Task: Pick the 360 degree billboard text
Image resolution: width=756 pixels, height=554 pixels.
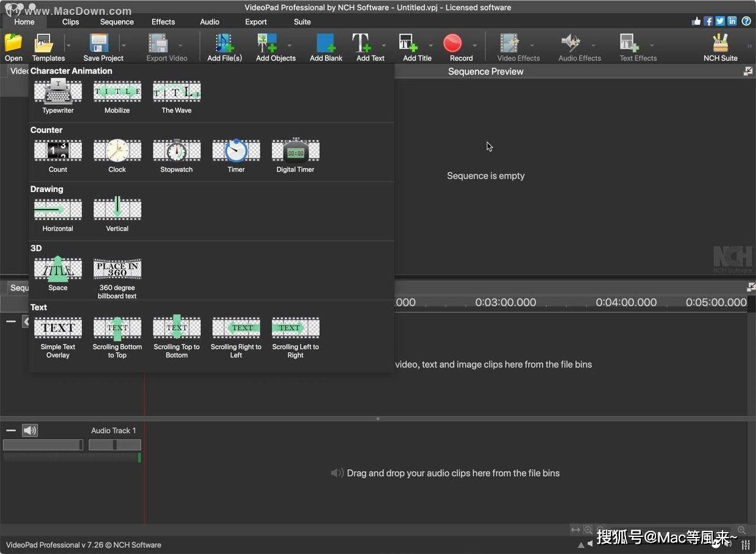Action: [x=117, y=277]
